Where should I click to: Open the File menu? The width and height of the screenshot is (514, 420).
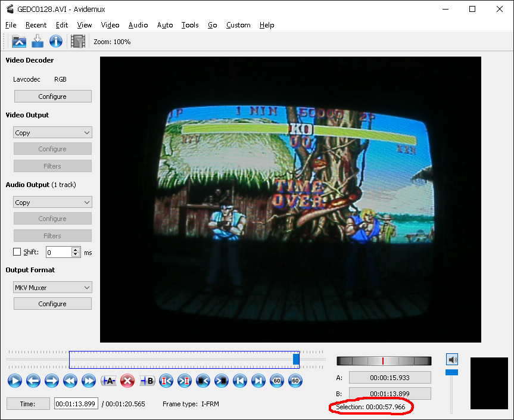coord(11,25)
